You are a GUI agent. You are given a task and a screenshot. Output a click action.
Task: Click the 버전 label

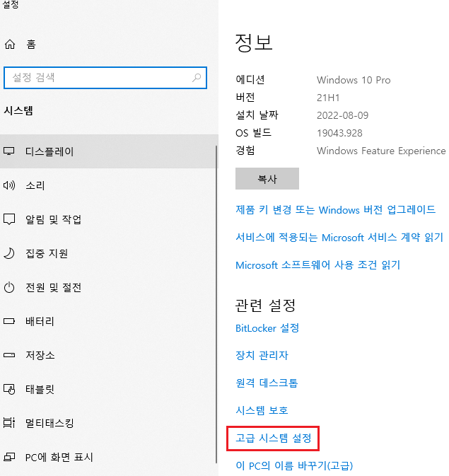click(245, 97)
